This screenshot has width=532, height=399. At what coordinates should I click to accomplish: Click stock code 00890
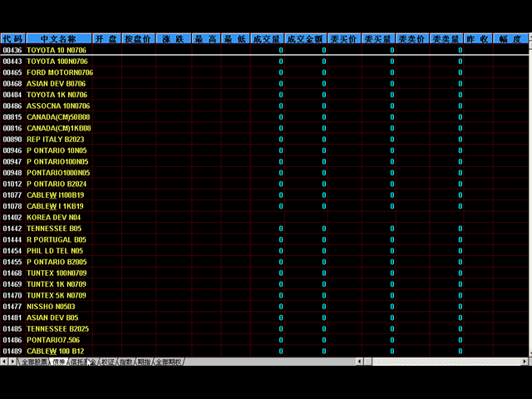pos(12,140)
